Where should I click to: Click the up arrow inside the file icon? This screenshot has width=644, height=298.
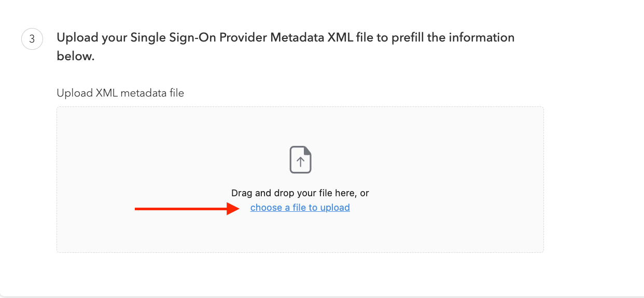(300, 161)
